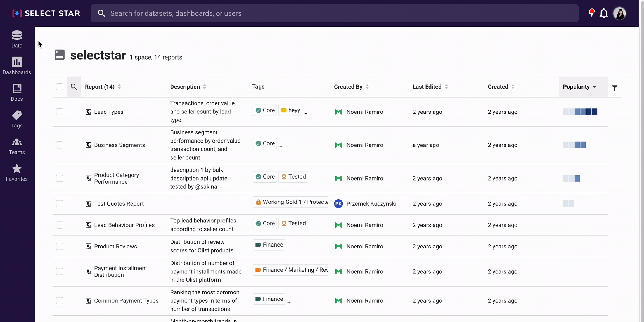
Task: Click the notifications bell icon
Action: 603,13
